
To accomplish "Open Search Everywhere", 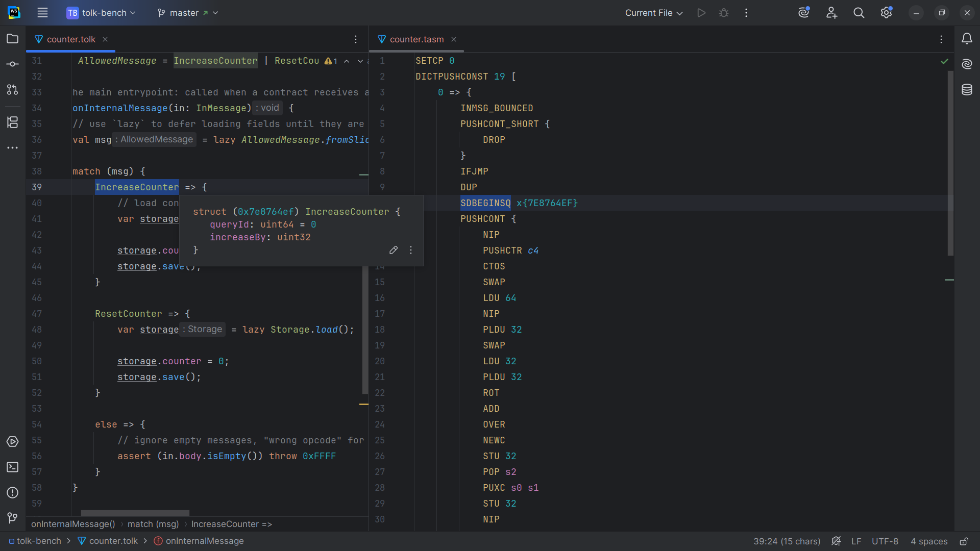I will (x=859, y=13).
